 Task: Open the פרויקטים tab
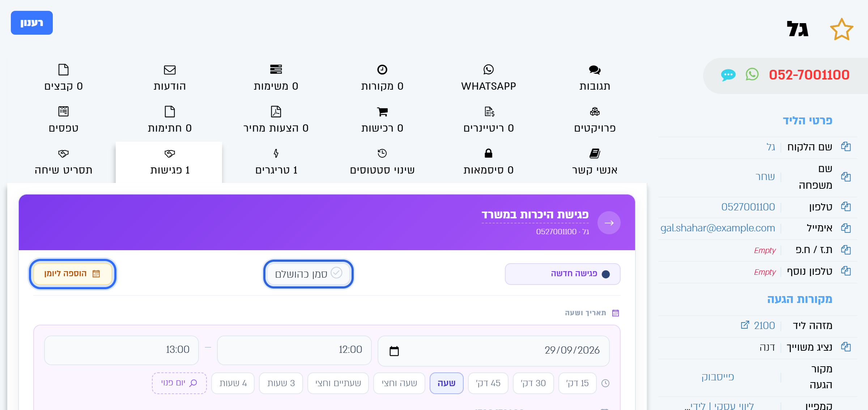click(x=595, y=120)
